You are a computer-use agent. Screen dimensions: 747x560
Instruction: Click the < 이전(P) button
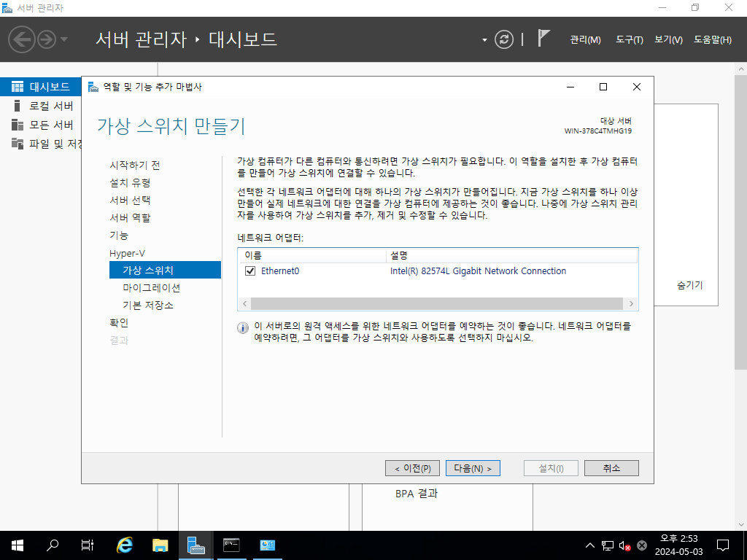coord(413,468)
